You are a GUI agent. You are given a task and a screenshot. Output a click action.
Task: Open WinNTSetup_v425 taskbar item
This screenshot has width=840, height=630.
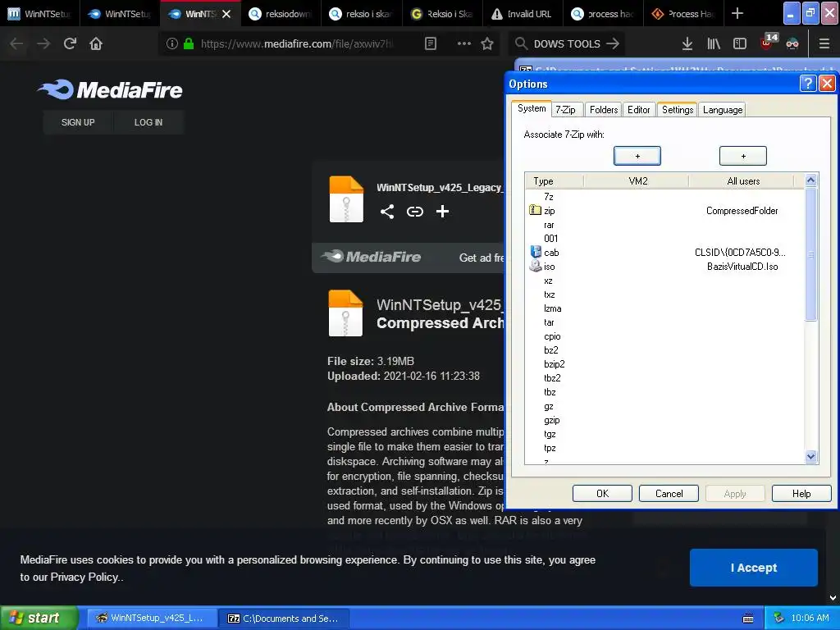152,618
